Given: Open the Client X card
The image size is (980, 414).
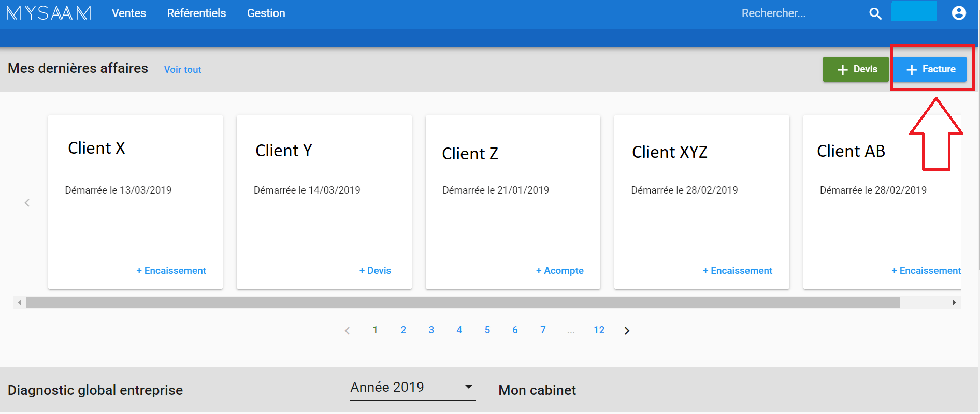Looking at the screenshot, I should click(x=135, y=202).
